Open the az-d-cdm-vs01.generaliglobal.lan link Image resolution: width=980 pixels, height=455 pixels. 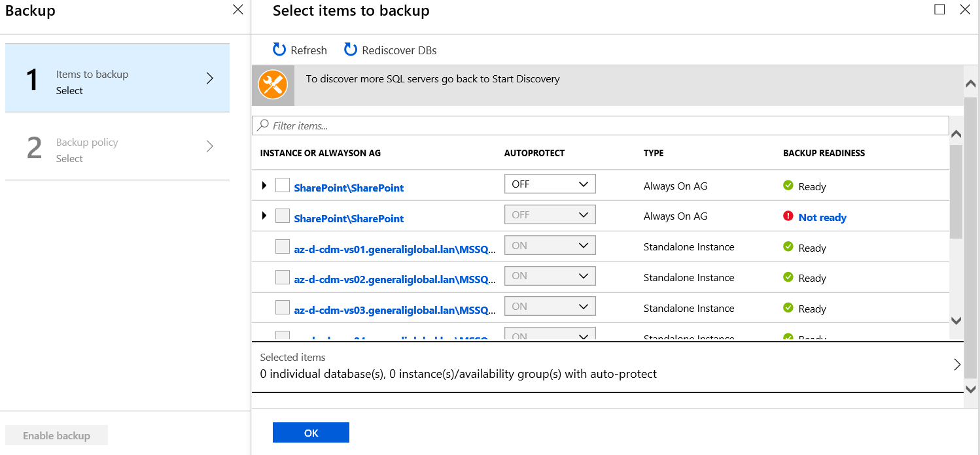(394, 249)
